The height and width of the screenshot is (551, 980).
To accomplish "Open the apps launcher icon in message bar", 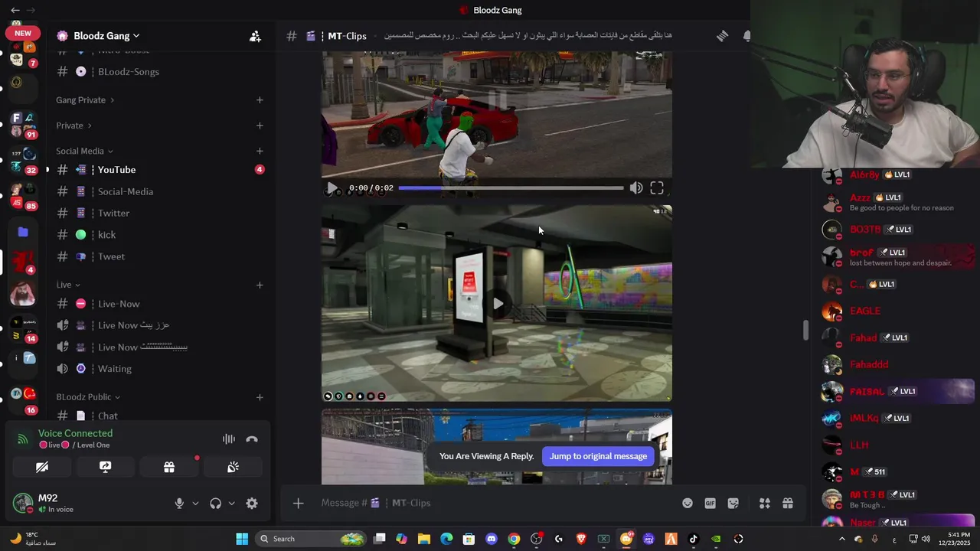I will [x=764, y=503].
